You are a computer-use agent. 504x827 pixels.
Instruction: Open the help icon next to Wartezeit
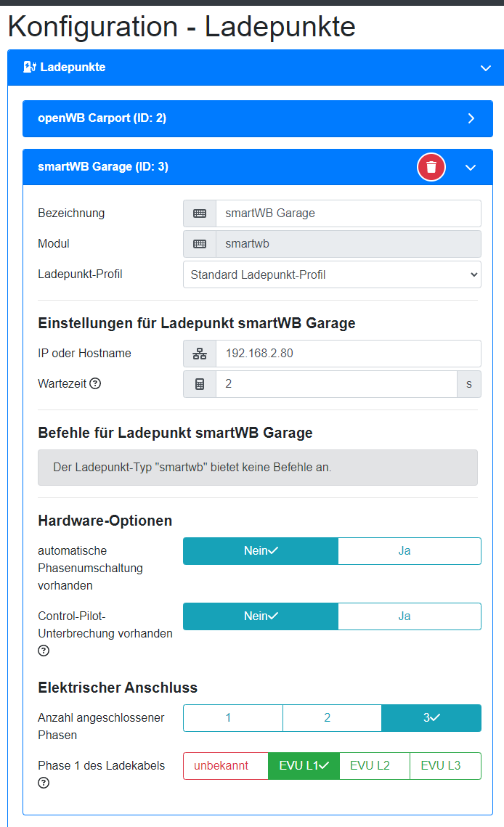(x=95, y=383)
